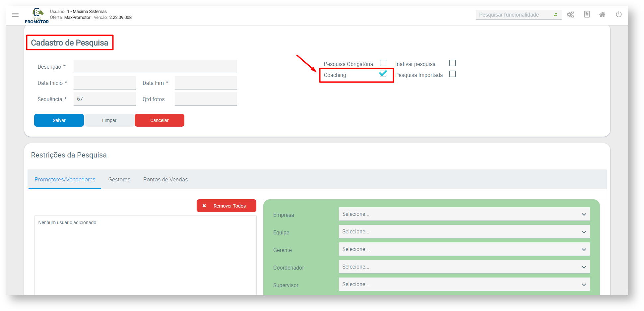The height and width of the screenshot is (311, 644).
Task: Click the power logout icon
Action: click(x=618, y=14)
